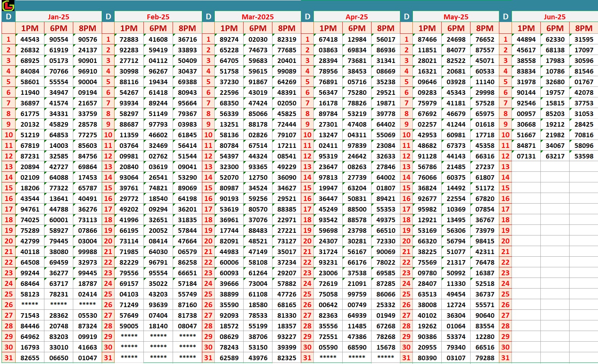
Task: Click the 1PM asterisk cell for Jan 26
Action: coord(30,304)
